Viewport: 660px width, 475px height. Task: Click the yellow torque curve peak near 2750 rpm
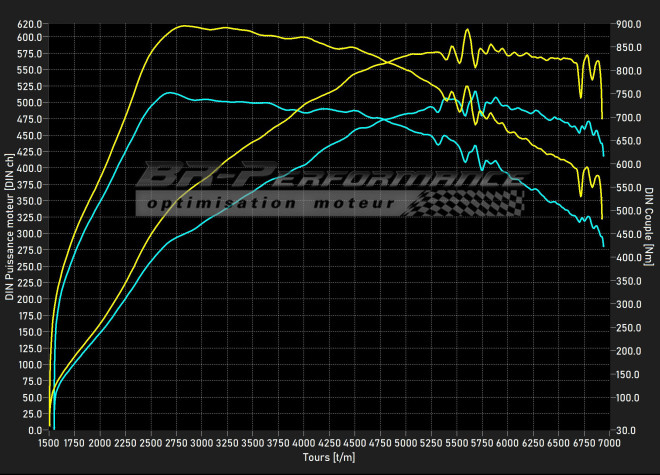pyautogui.click(x=180, y=26)
